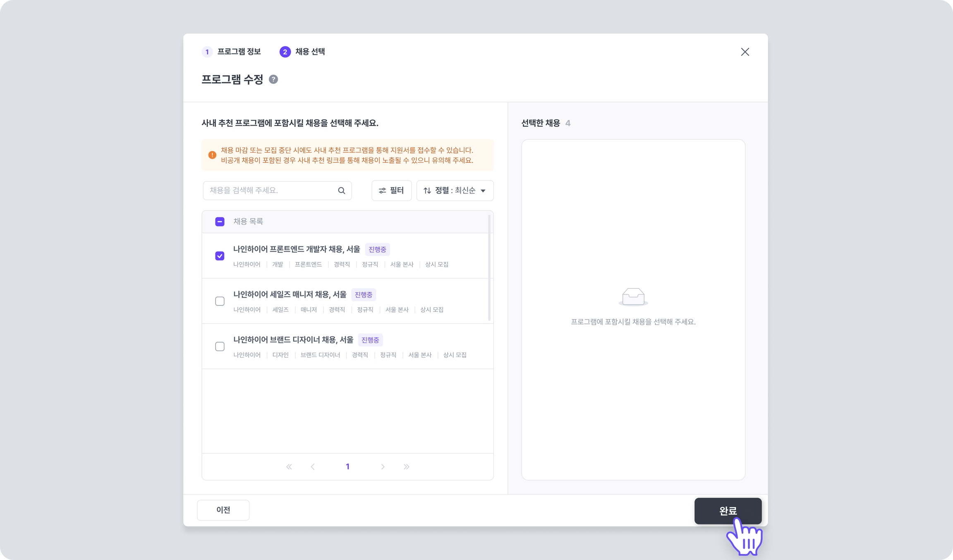Screen dimensions: 953x560
Task: Click the empty inbox illustration
Action: (x=633, y=297)
